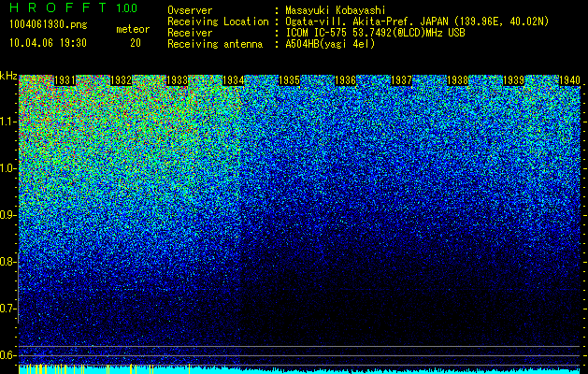This screenshot has width=588, height=374.
Task: Click the 1937 time marker
Action: [402, 80]
